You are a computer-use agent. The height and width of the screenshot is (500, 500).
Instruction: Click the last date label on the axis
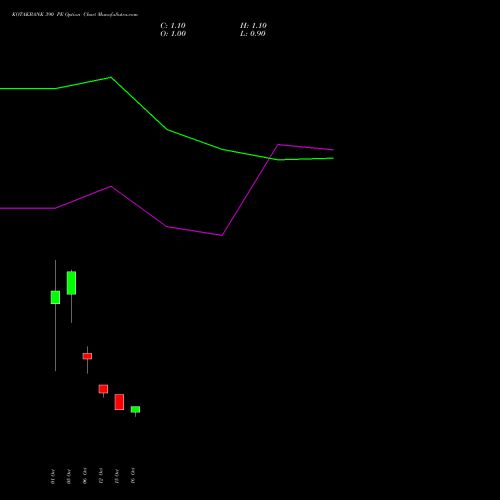click(133, 476)
